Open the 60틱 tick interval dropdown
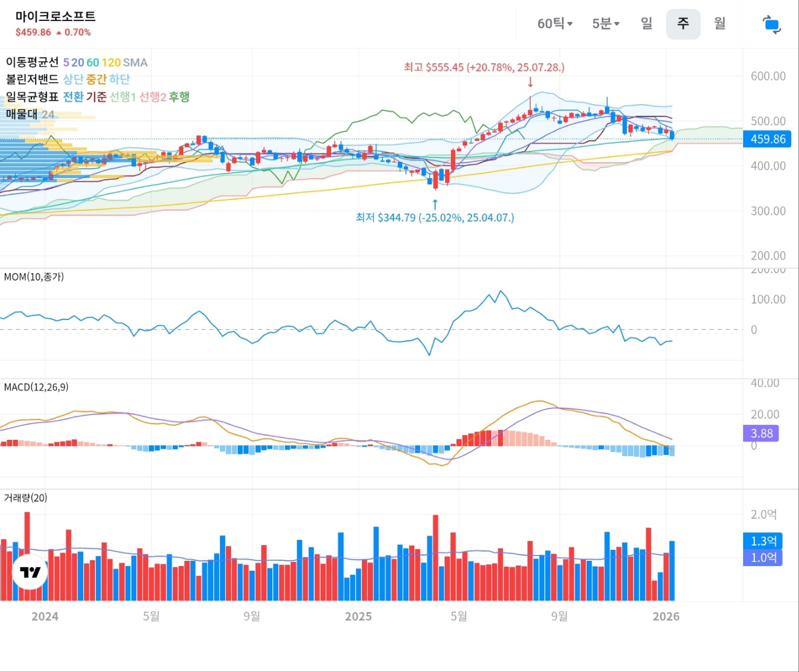Image resolution: width=799 pixels, height=672 pixels. point(555,24)
